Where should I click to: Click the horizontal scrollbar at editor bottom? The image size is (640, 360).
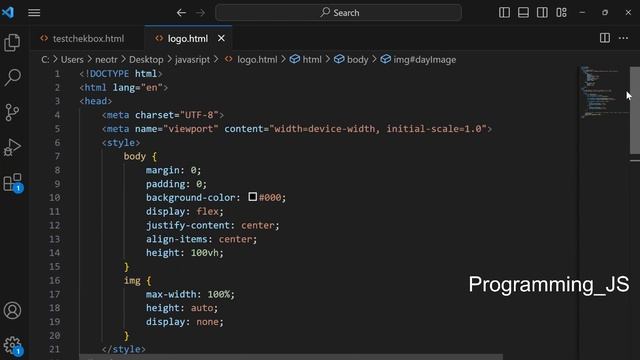coord(291,357)
